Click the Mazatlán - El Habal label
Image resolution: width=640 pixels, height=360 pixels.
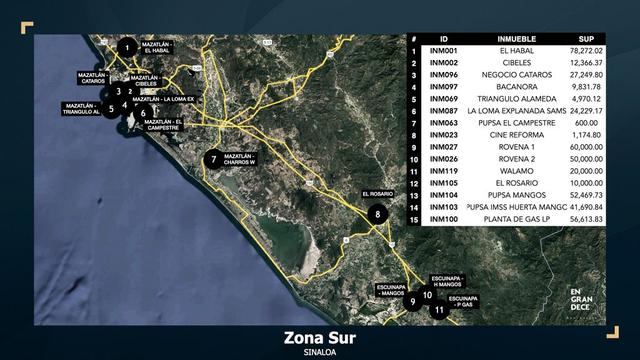click(x=157, y=47)
